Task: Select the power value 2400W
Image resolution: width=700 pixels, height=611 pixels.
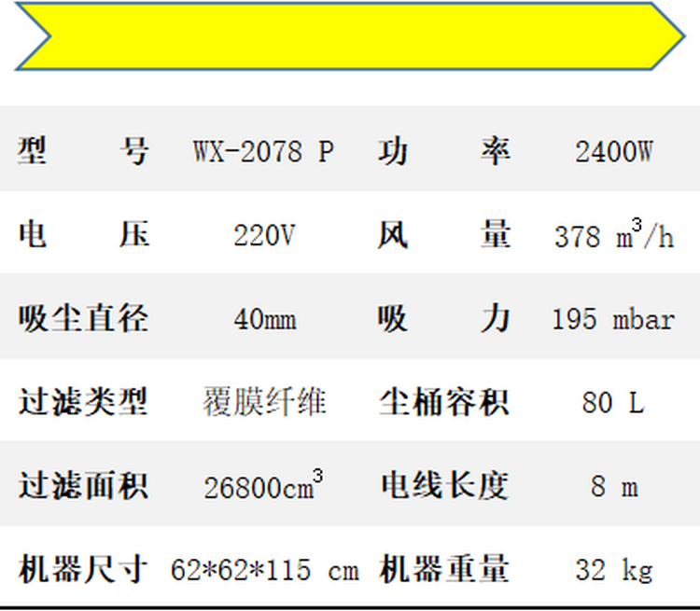Action: [x=614, y=151]
